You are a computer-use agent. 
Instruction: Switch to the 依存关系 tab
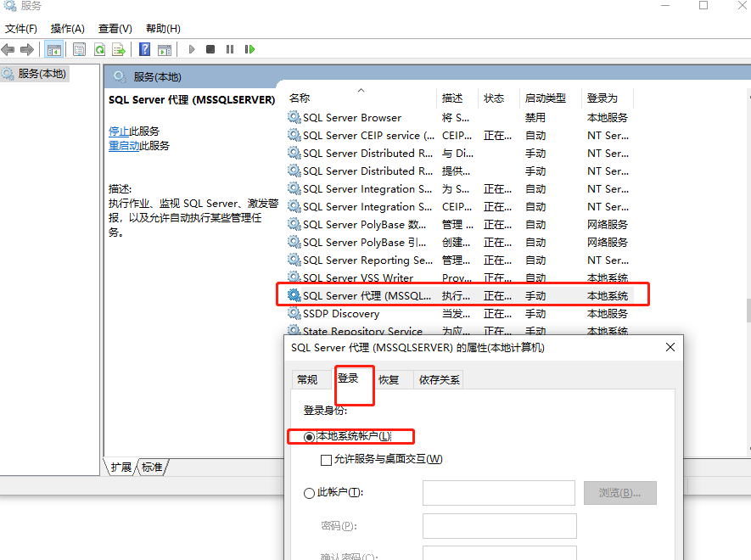[x=439, y=379]
